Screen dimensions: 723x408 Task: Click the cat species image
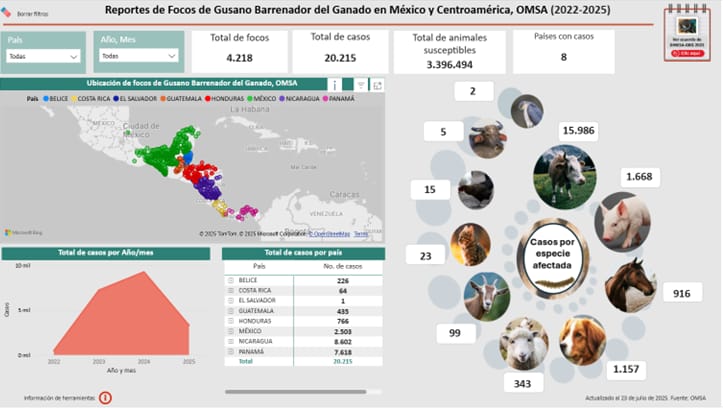470,244
